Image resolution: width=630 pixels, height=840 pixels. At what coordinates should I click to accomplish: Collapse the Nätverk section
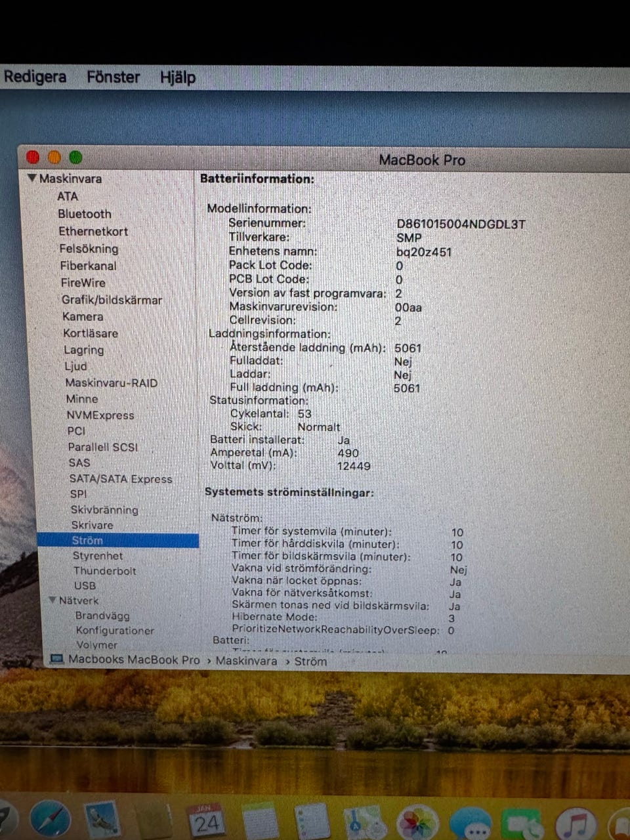[52, 600]
